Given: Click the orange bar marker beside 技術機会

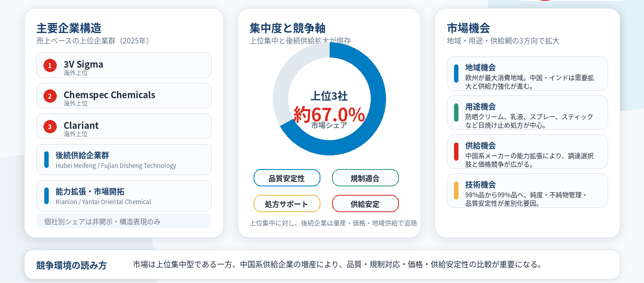Looking at the screenshot, I should click(456, 191).
